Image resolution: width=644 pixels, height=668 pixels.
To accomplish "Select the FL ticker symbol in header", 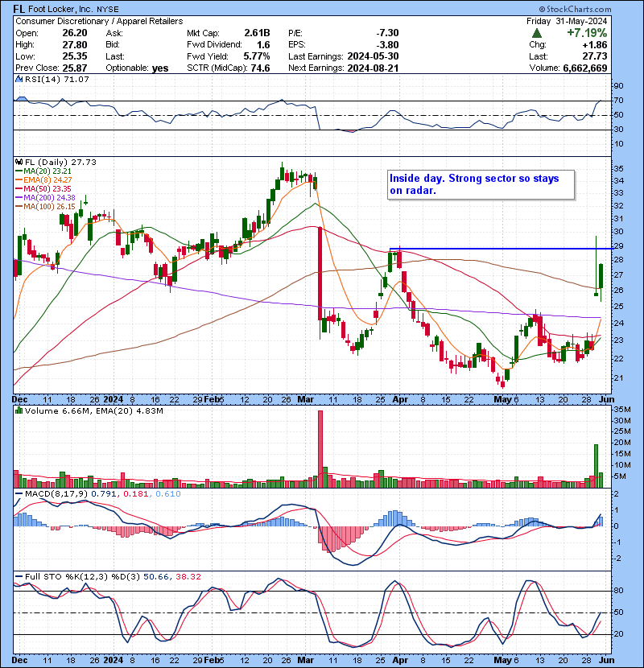I will pyautogui.click(x=19, y=9).
